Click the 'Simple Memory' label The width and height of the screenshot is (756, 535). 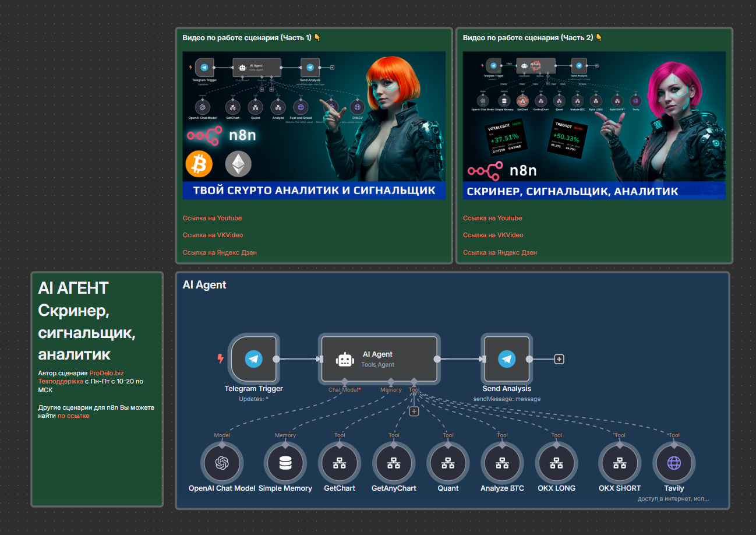(285, 488)
